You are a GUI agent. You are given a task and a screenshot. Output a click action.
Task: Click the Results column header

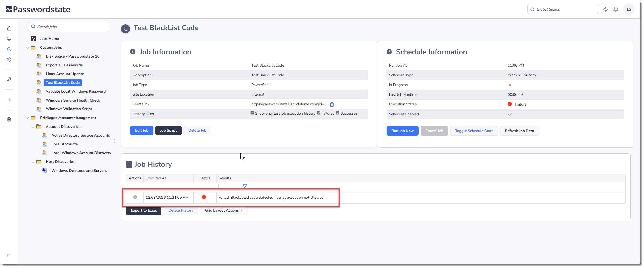[x=225, y=178]
